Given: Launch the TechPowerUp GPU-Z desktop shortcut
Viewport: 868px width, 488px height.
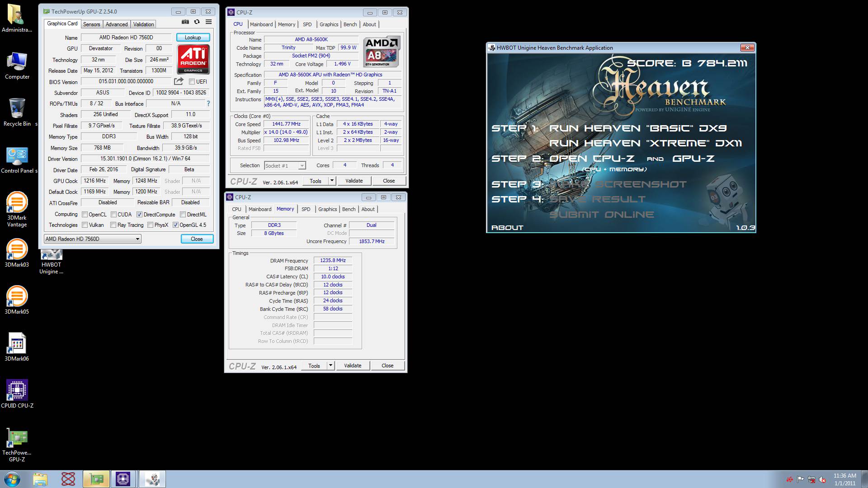Looking at the screenshot, I should tap(17, 445).
